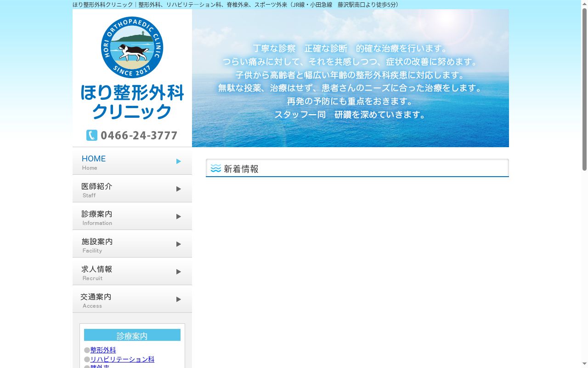Click the bullet icon beside 整形外科 link
588x368 pixels.
87,350
